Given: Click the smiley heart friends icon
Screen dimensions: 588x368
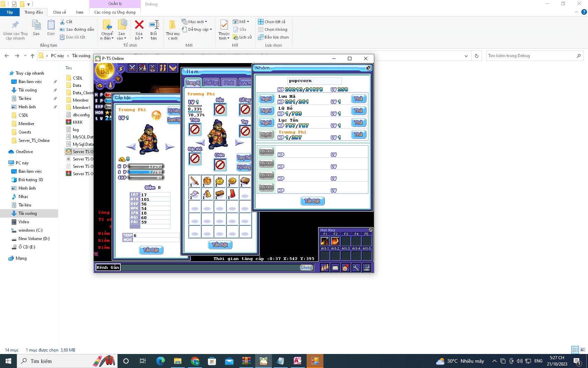Looking at the screenshot, I should coord(346,268).
